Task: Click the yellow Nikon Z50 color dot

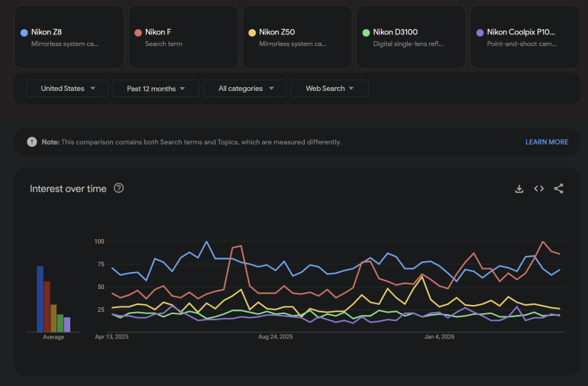Action: [x=252, y=33]
